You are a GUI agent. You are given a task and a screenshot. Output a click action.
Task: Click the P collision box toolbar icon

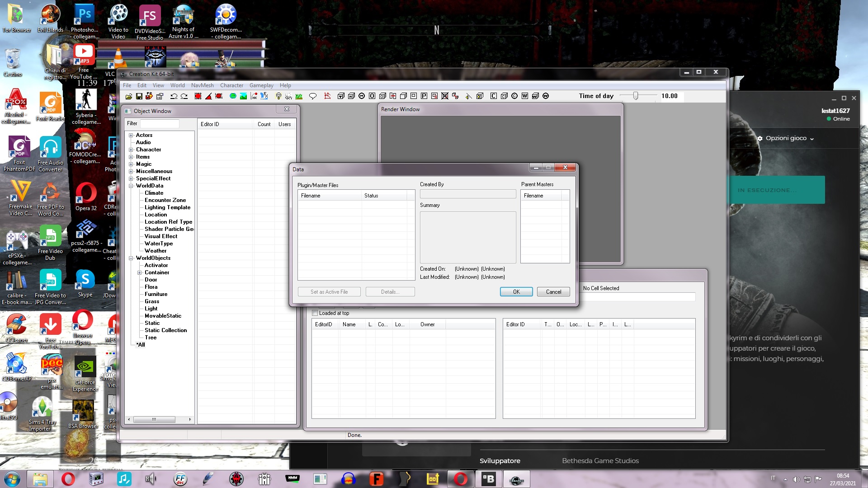424,96
